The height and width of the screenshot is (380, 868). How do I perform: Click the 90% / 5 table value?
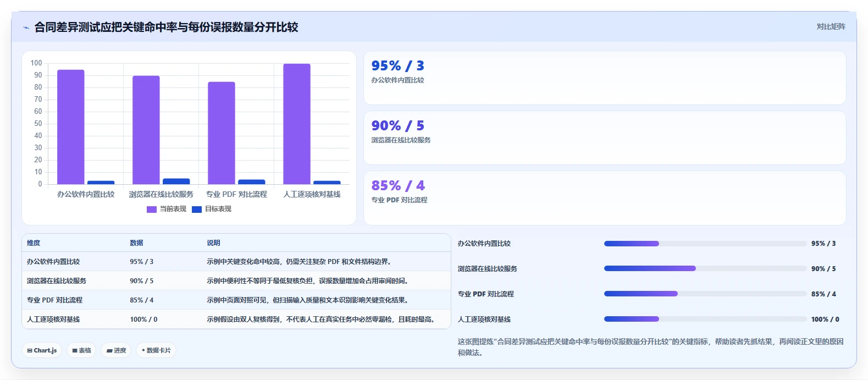click(142, 281)
